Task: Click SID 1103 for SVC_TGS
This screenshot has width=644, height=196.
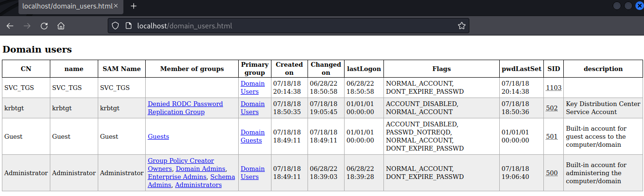Action: (553, 88)
